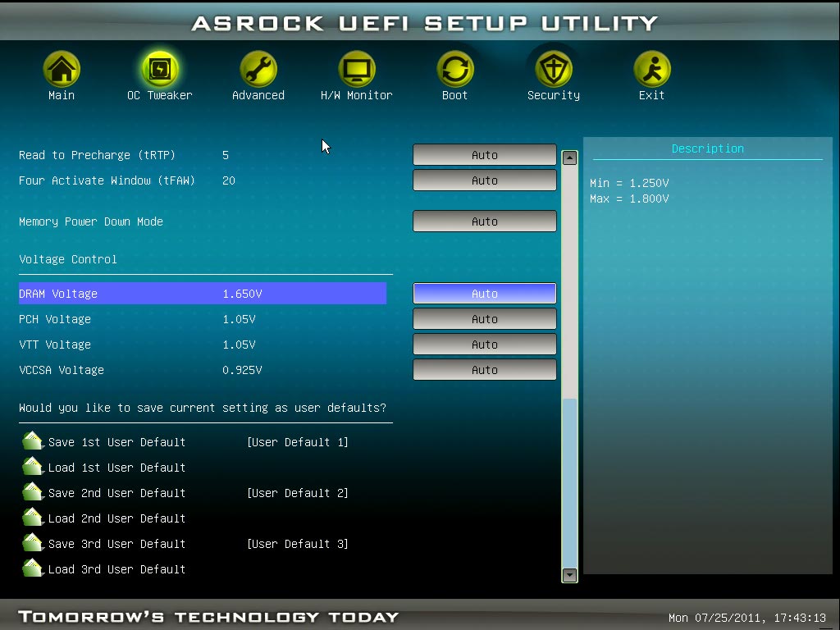
Task: Switch to the Advanced tab label
Action: point(258,95)
